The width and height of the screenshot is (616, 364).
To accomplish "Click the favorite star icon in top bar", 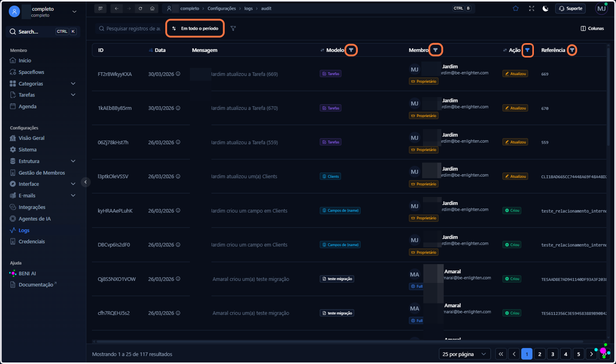I will click(x=515, y=9).
